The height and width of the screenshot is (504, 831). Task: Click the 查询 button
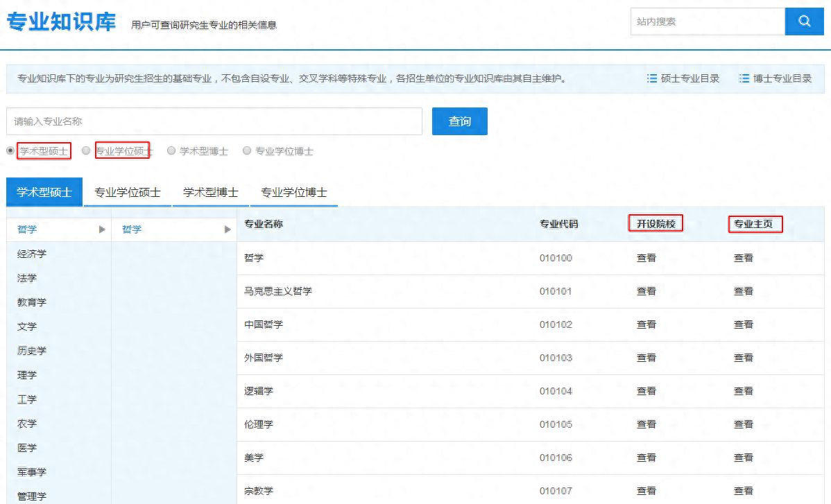459,121
